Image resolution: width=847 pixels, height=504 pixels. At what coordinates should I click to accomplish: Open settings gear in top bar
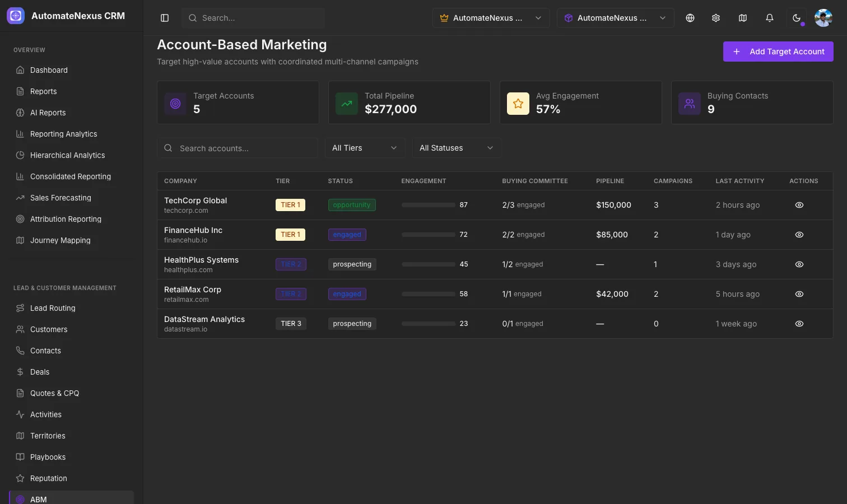pyautogui.click(x=716, y=18)
